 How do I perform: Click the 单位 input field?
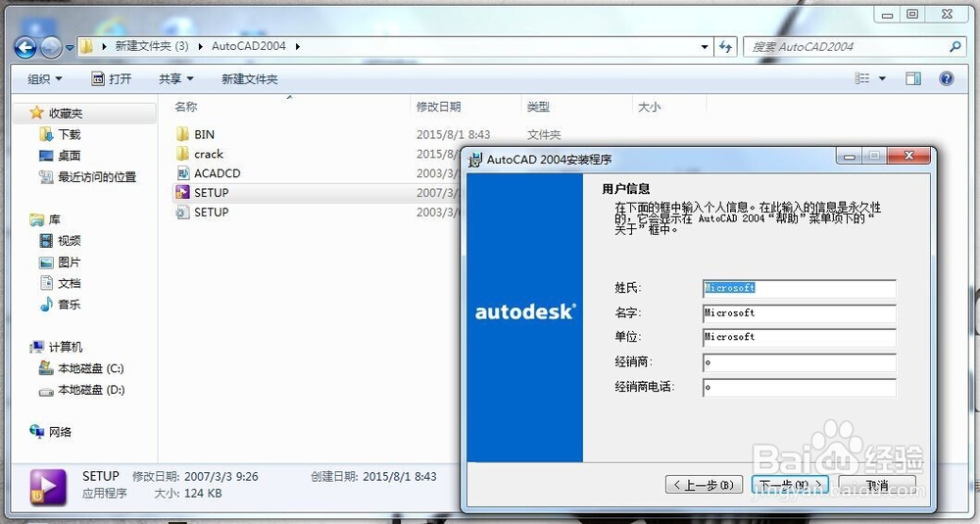800,337
